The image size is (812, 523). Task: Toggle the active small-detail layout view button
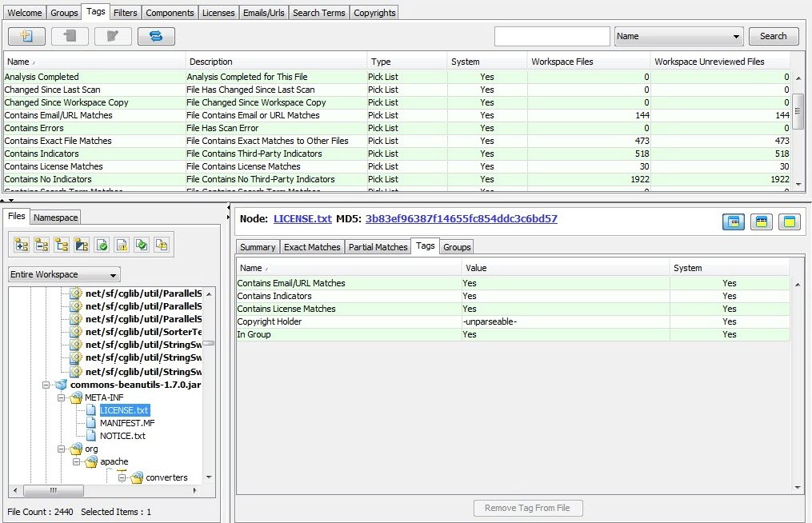(x=734, y=222)
